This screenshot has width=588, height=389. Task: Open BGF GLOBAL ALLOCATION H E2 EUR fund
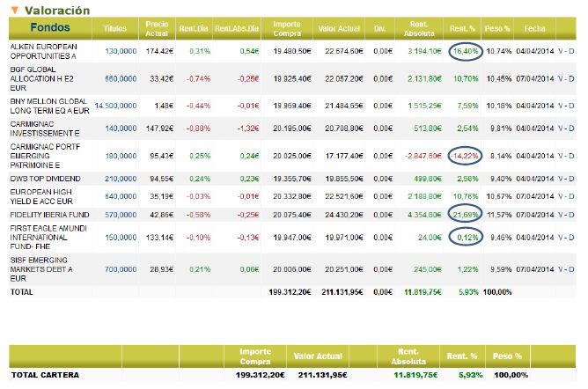42,78
